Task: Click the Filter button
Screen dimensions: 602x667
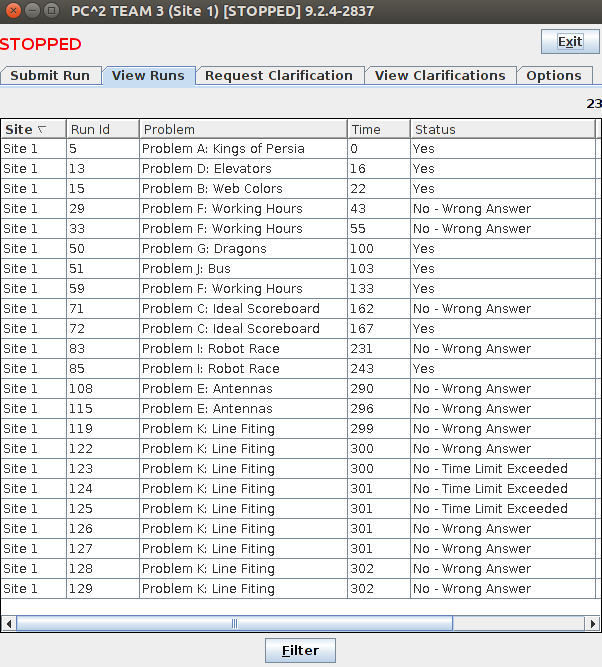Action: (x=300, y=650)
